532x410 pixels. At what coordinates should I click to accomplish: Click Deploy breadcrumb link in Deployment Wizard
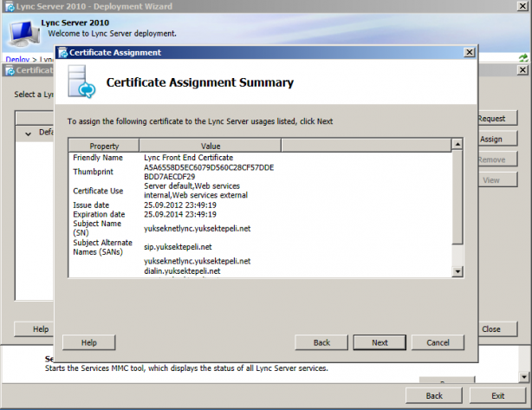[17, 60]
